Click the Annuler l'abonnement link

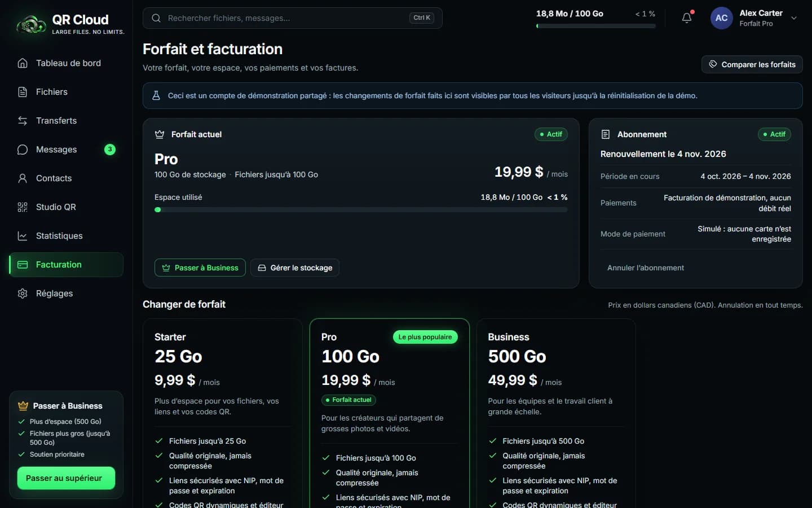coord(646,268)
